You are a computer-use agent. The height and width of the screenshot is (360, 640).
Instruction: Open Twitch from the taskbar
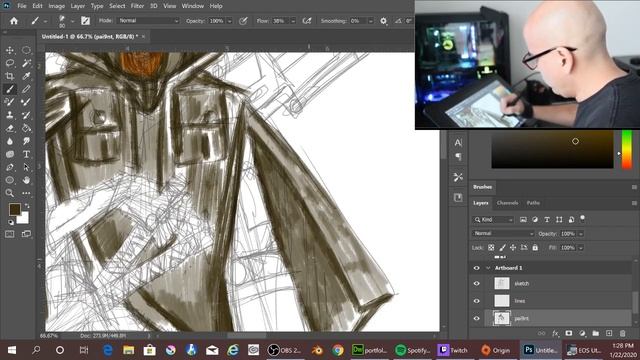coord(453,350)
